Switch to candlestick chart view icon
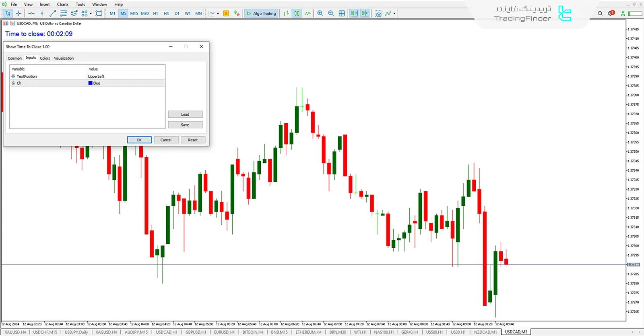 pyautogui.click(x=297, y=13)
